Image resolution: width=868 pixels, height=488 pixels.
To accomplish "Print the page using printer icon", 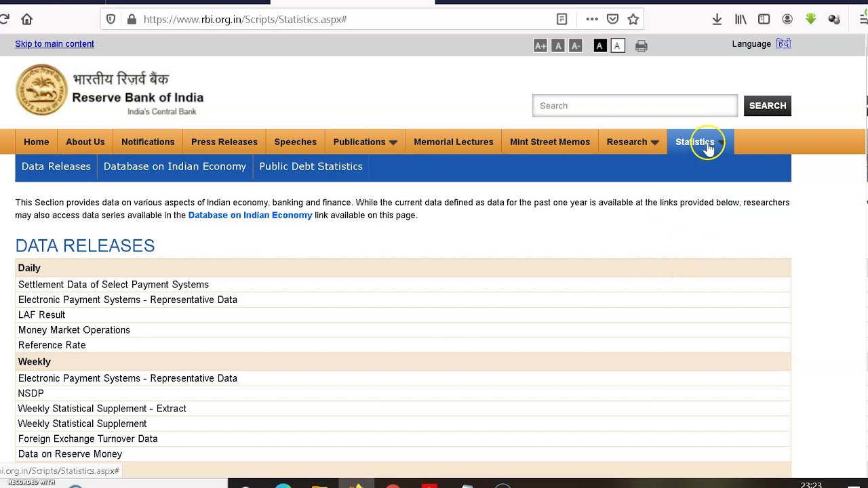I will pos(642,45).
